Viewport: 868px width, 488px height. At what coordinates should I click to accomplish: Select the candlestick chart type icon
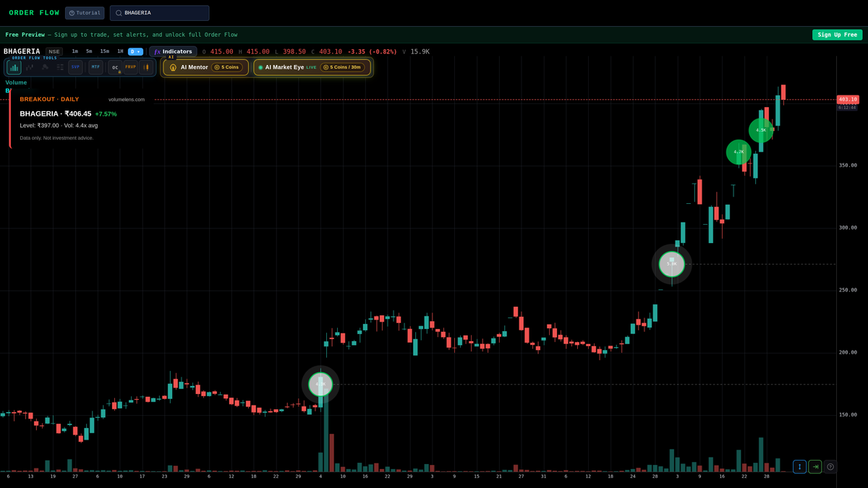[x=146, y=67]
